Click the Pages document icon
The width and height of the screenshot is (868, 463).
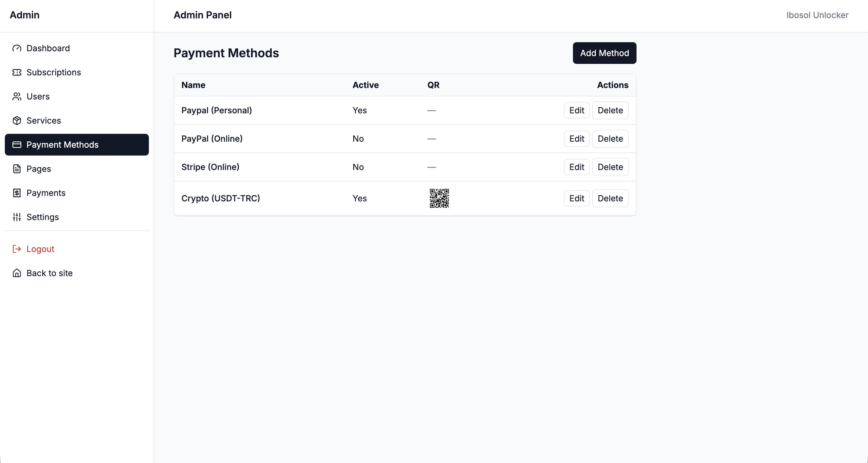point(17,169)
